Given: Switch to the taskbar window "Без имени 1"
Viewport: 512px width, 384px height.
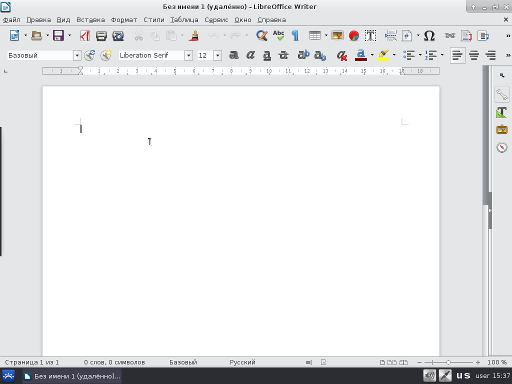Looking at the screenshot, I should tap(72, 376).
